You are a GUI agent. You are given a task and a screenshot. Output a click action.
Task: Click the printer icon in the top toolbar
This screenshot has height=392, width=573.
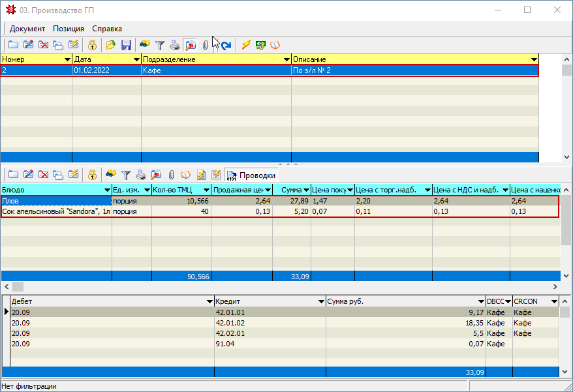coord(174,45)
